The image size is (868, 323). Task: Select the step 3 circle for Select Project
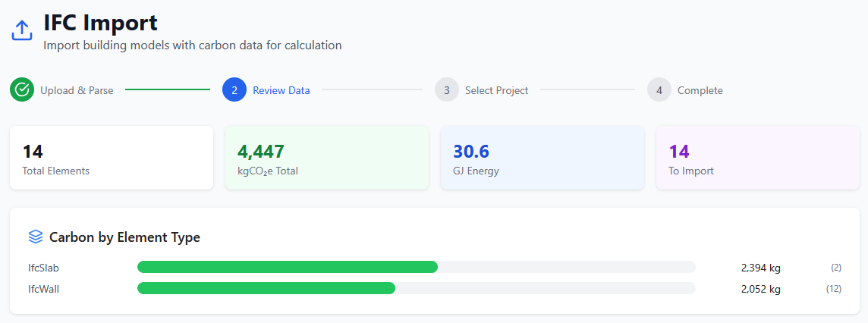447,89
